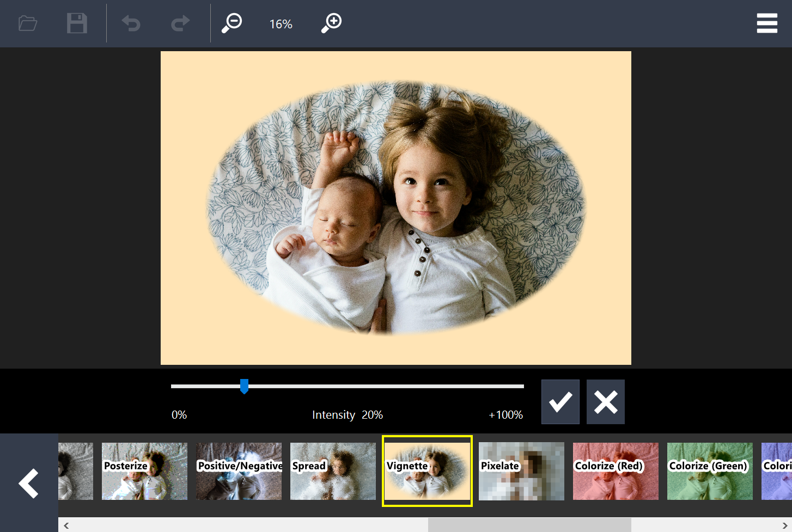This screenshot has height=532, width=792.
Task: Click the right arrow of the filter scrollbar
Action: [x=785, y=525]
